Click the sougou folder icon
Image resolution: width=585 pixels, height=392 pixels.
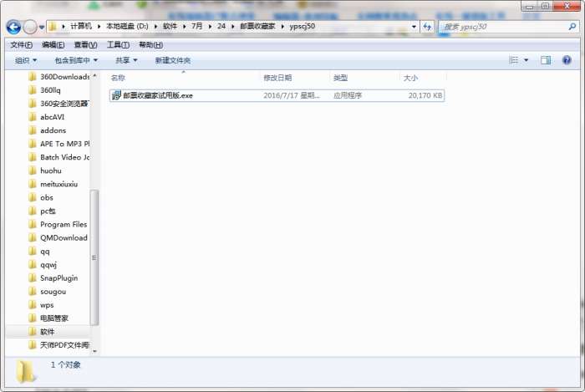click(33, 292)
